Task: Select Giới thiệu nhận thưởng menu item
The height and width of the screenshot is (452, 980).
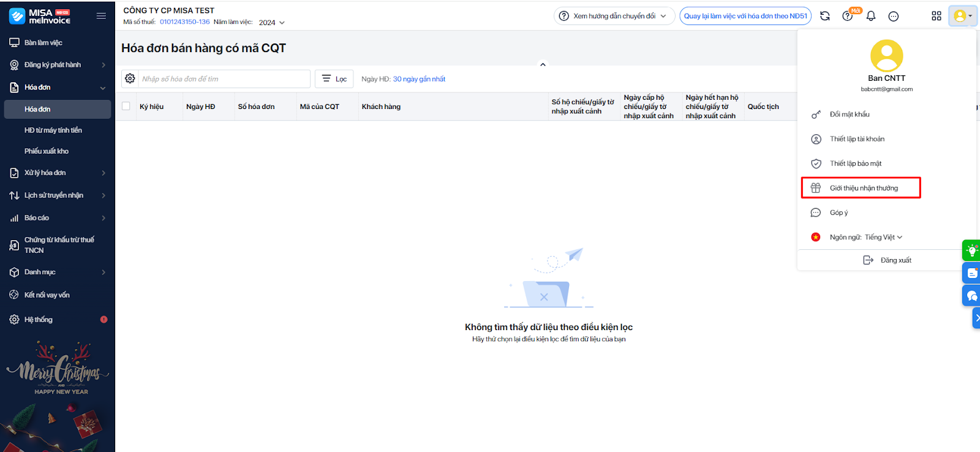Action: pyautogui.click(x=863, y=188)
